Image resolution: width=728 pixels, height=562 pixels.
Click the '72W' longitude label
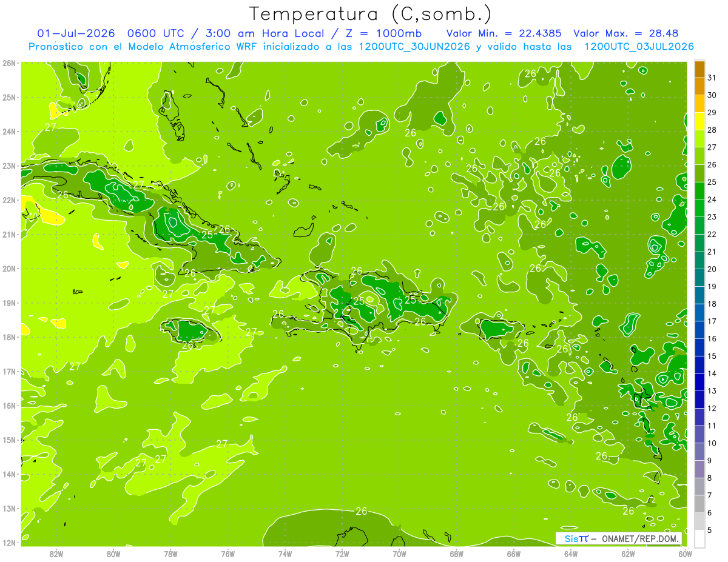[x=342, y=553]
